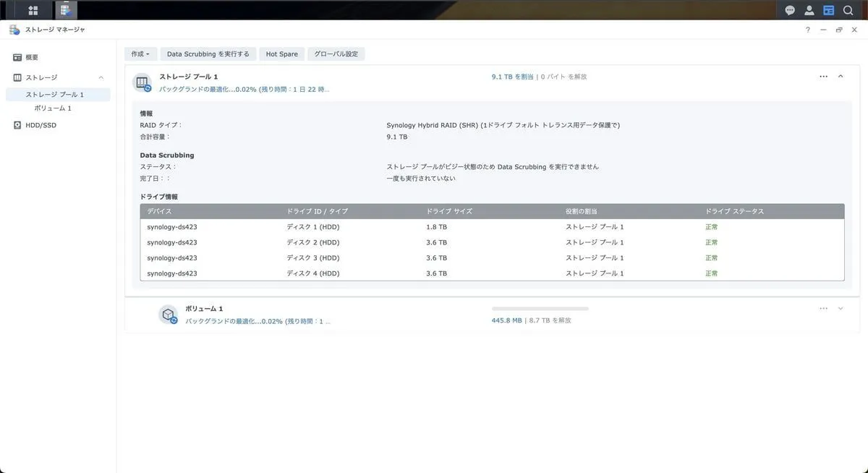
Task: Collapse the ストレージ プール 1 panel
Action: click(x=841, y=76)
